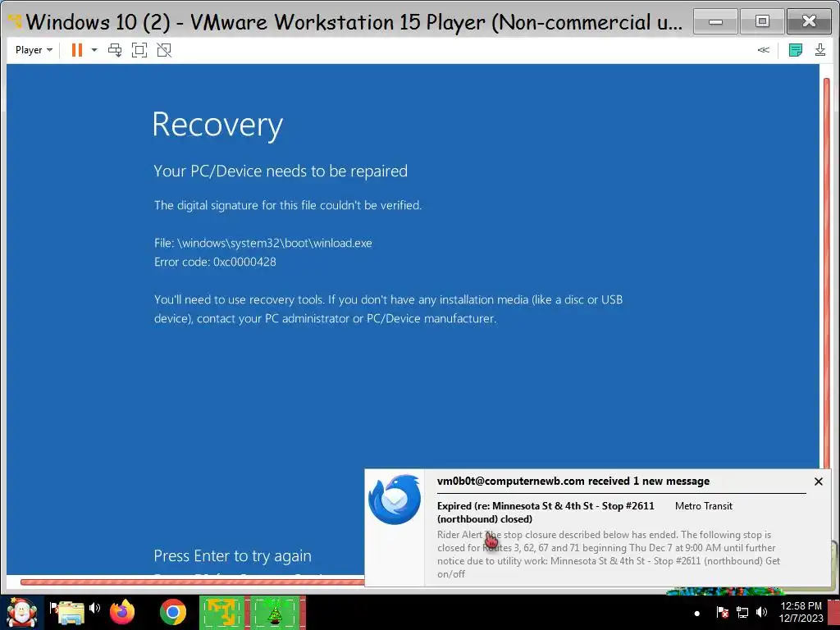Click the Recovery heading in VM
Screen dimensions: 840x630
(x=217, y=126)
